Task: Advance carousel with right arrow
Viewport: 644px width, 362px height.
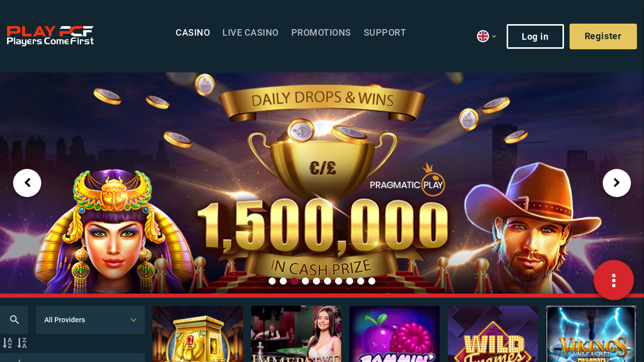Action: click(617, 183)
